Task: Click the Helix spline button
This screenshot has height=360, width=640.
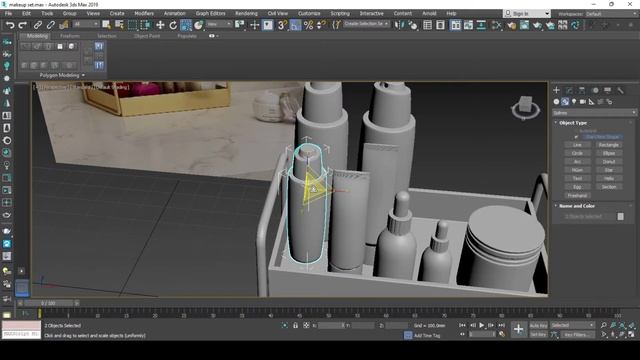Action: (x=609, y=178)
